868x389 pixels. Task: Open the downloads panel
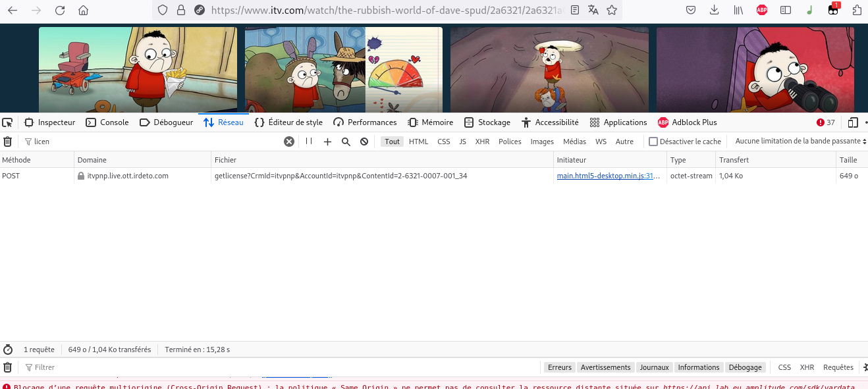(715, 10)
